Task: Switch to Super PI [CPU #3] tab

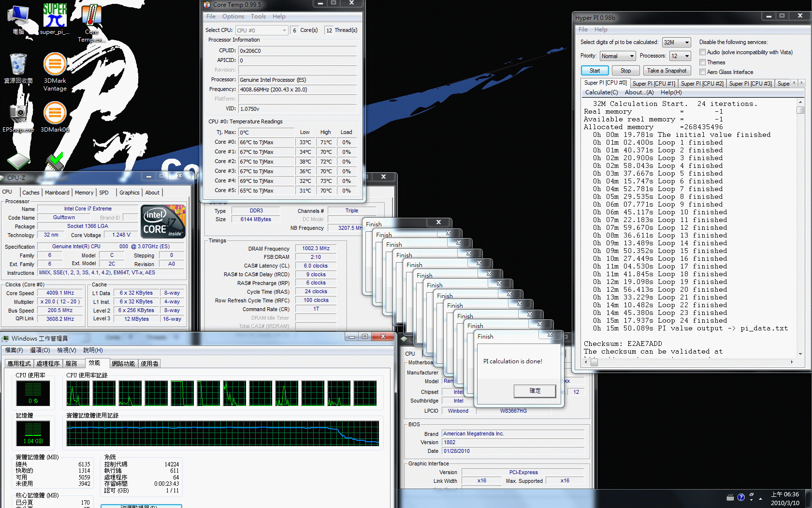Action: click(750, 84)
